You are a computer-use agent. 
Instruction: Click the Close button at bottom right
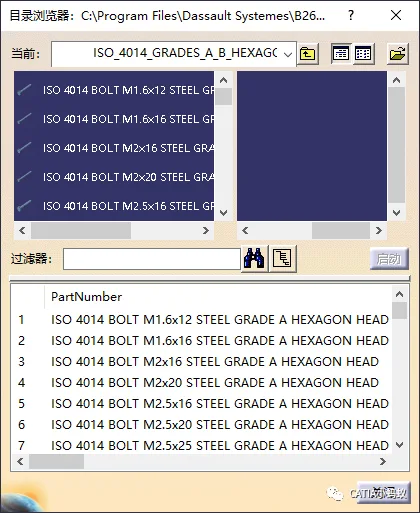[383, 492]
